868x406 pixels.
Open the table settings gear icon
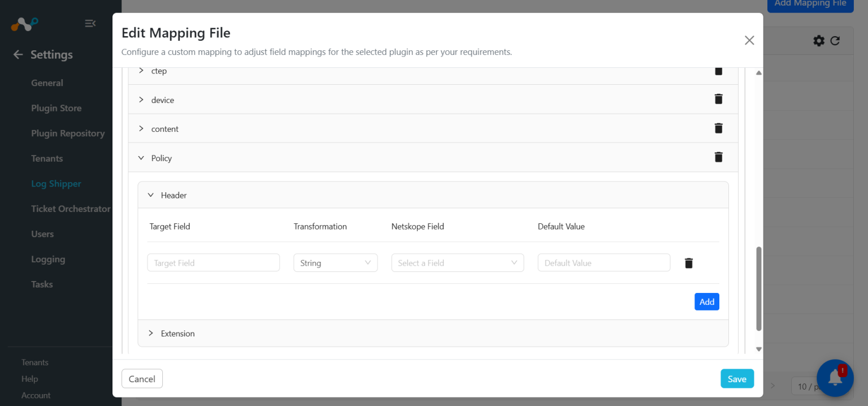point(818,40)
